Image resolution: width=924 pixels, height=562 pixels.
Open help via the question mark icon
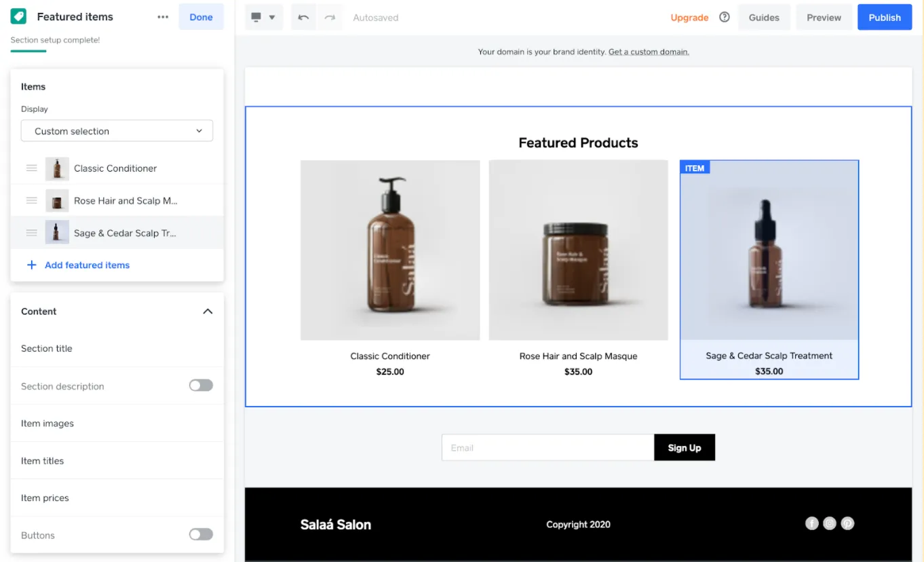tap(724, 17)
